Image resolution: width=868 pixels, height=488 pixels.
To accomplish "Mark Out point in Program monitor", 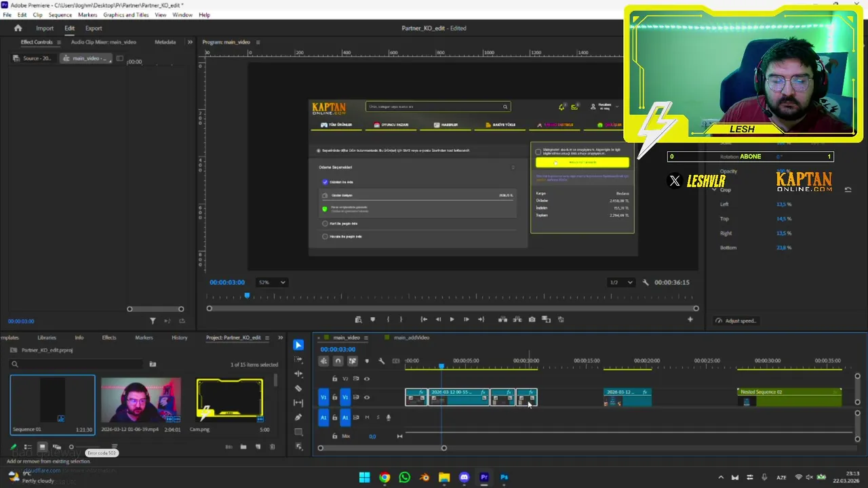I will 401,319.
